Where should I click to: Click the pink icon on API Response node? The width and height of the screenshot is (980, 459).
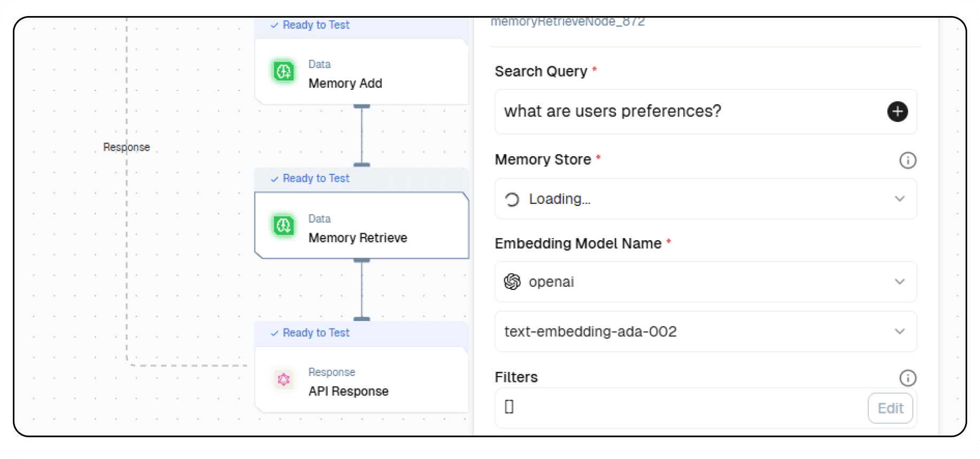tap(283, 380)
